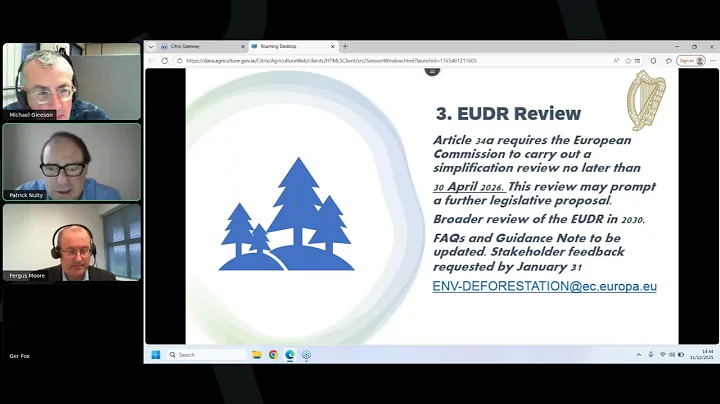
Task: Click the '3. EUDR Review' slide heading
Action: click(x=508, y=113)
